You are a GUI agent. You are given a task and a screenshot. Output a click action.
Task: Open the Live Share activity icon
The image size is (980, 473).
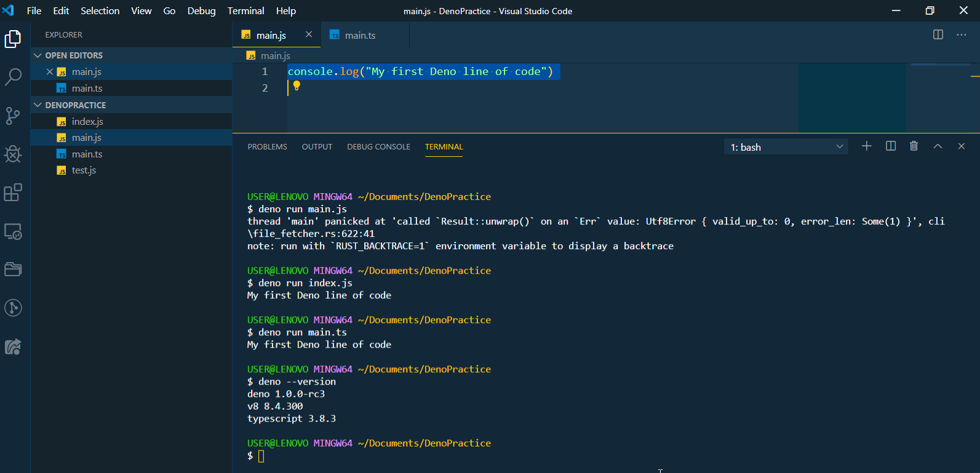(13, 347)
